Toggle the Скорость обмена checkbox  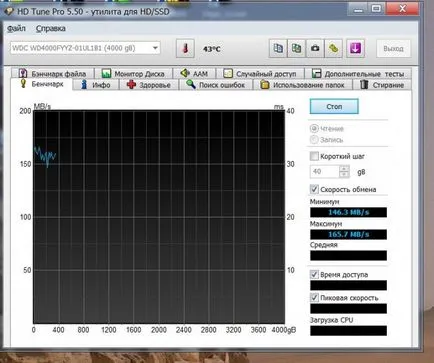click(314, 189)
